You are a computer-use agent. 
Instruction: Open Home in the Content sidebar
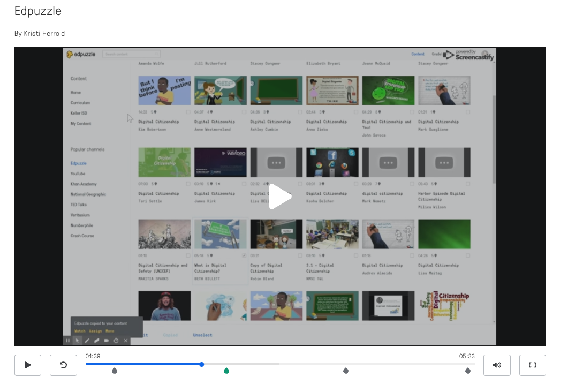(75, 93)
